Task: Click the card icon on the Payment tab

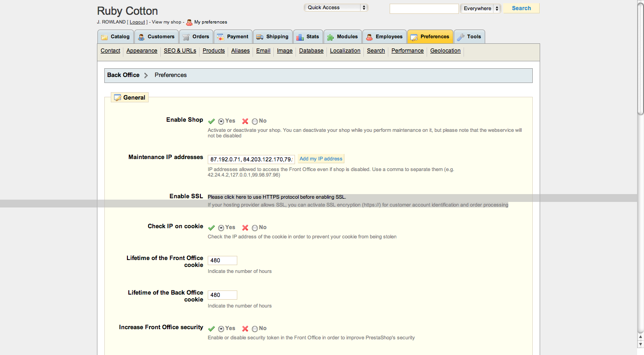Action: pos(221,37)
